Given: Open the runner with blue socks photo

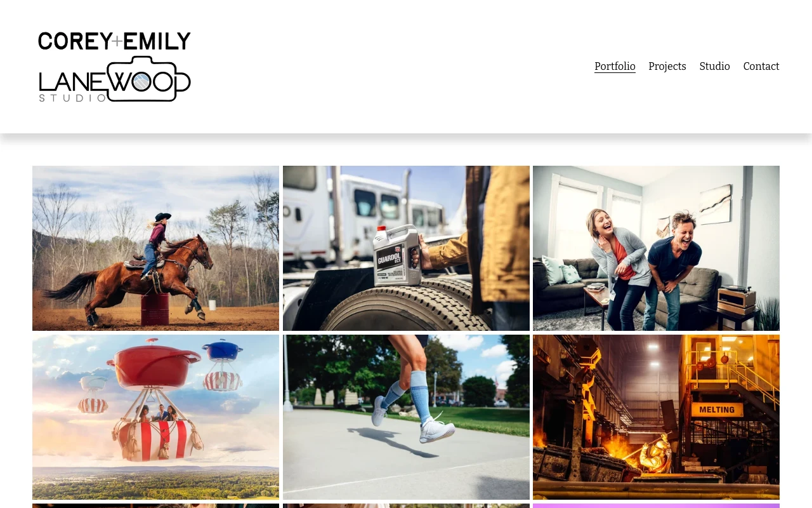Looking at the screenshot, I should point(406,417).
